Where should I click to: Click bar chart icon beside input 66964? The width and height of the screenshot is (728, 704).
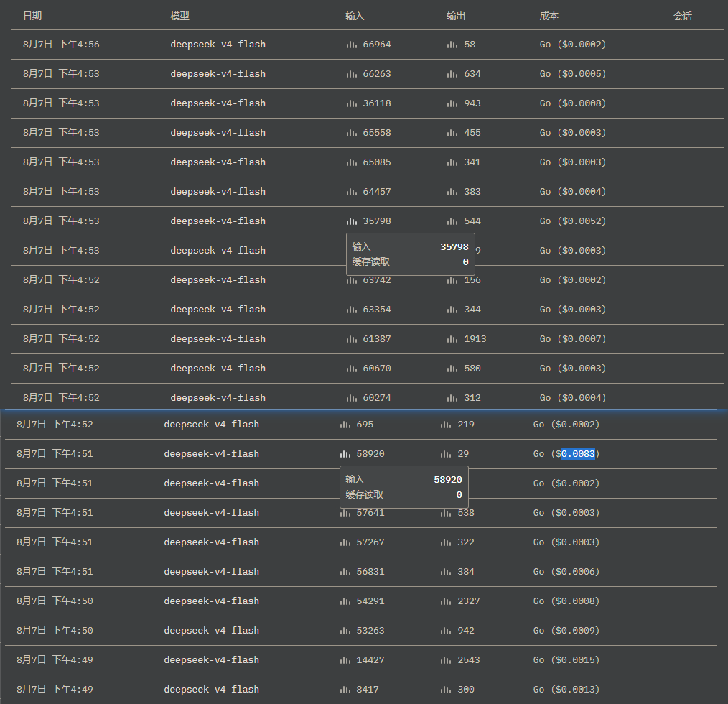click(x=352, y=45)
